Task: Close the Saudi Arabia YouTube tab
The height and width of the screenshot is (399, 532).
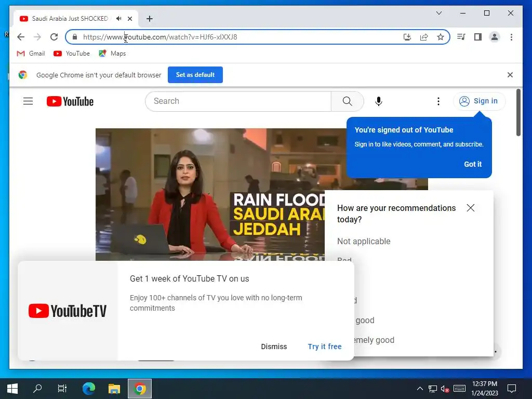Action: click(129, 19)
